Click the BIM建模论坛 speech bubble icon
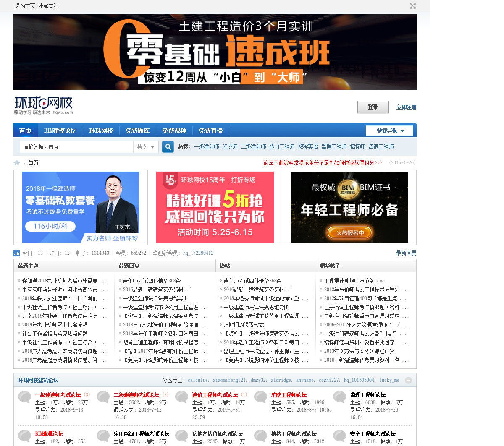Viewport: 504px width, 446px height. [x=25, y=436]
